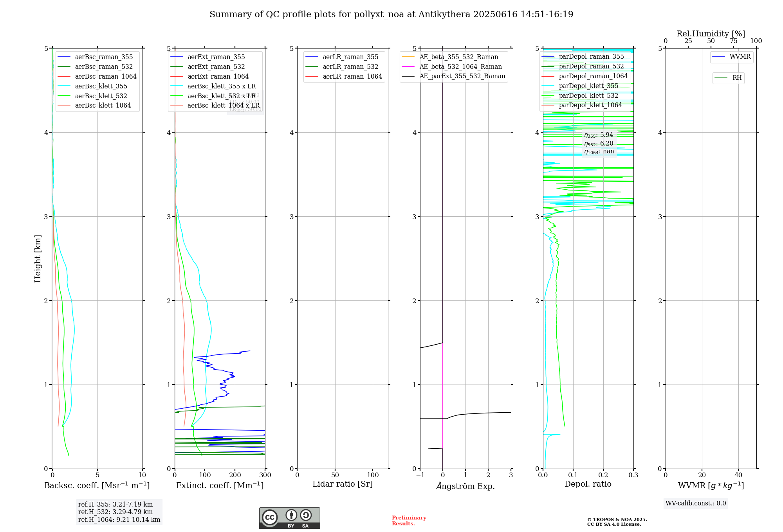The image size is (783, 532).
Task: Choose legend entry AE_parExt_355_532_Raman
Action: click(x=454, y=76)
